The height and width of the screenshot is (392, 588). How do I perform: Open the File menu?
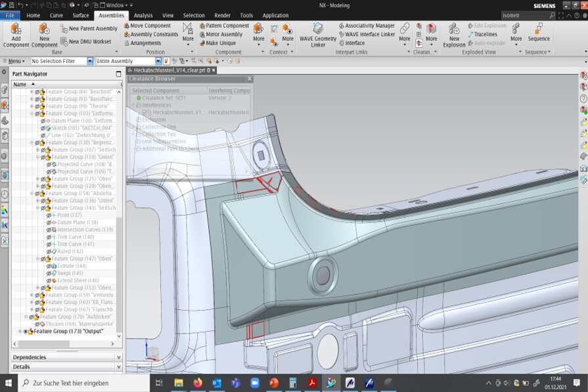pyautogui.click(x=10, y=15)
